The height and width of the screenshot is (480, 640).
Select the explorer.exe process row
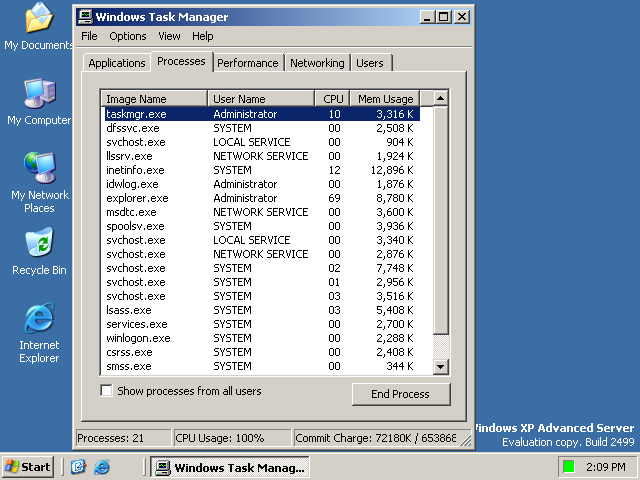pos(137,198)
